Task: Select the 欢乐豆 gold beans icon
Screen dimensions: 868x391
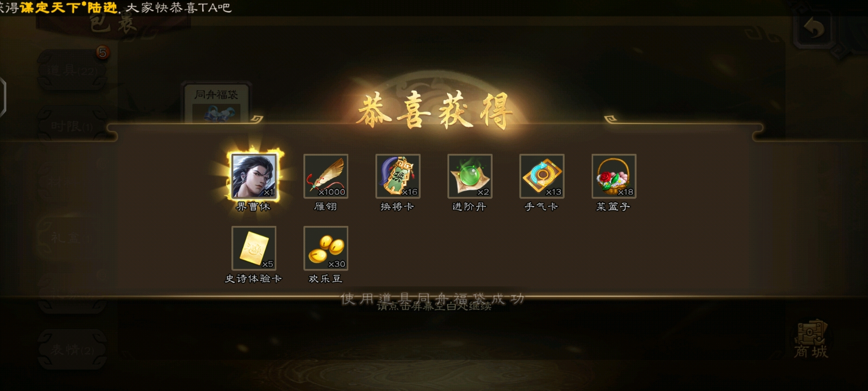Action: pos(326,248)
